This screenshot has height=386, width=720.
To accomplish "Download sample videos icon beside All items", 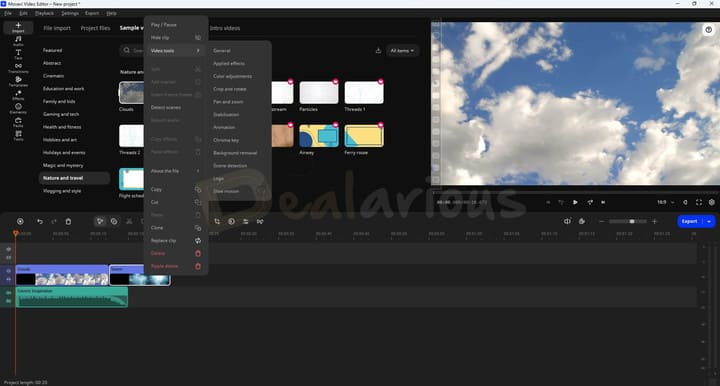I will pos(378,50).
